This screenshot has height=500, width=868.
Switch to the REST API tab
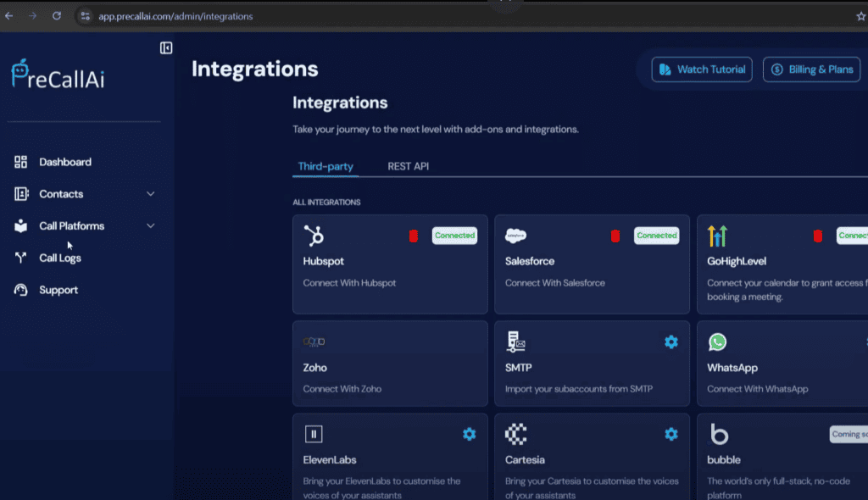(408, 167)
